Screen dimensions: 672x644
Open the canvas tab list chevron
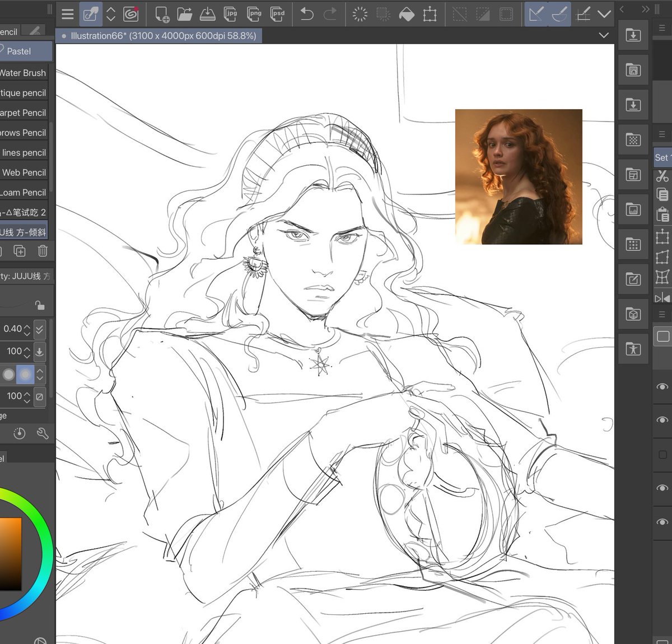(604, 35)
